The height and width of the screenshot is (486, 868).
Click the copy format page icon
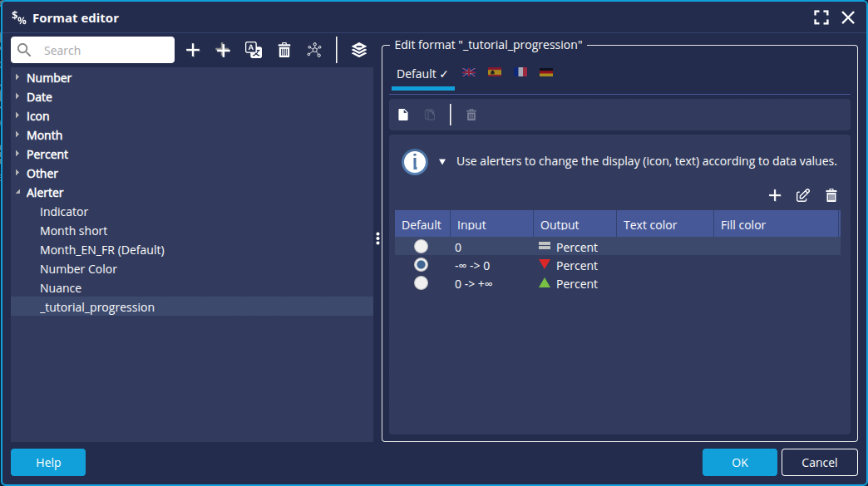tap(429, 114)
